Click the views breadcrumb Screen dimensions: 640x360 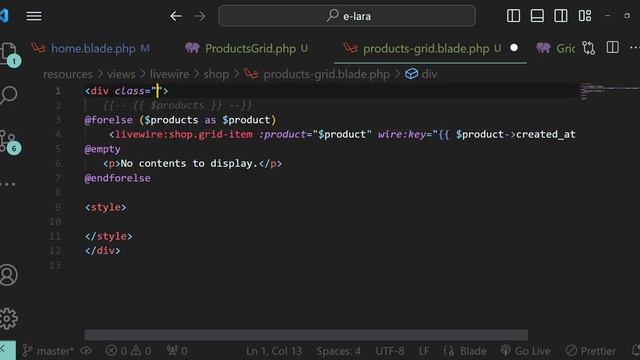[121, 74]
